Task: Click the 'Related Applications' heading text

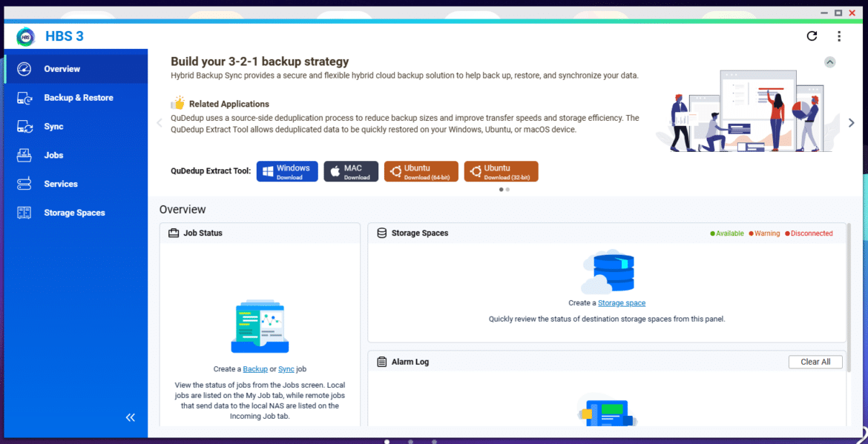Action: 229,104
